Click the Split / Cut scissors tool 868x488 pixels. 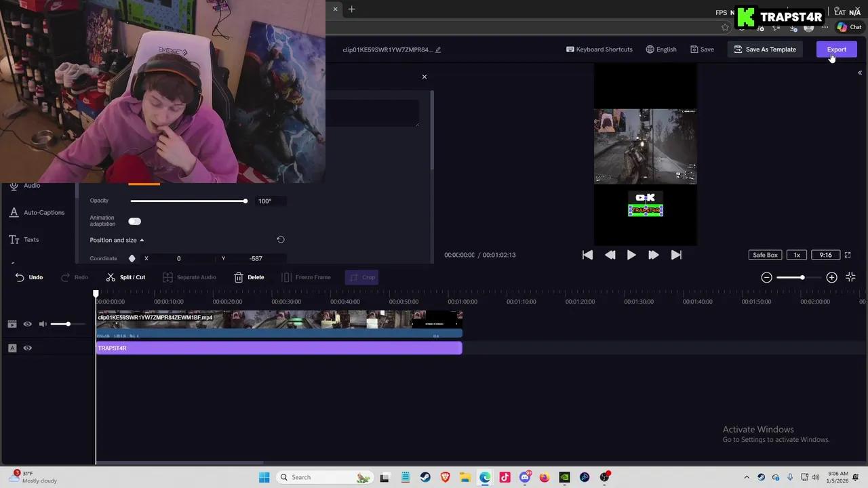[x=125, y=277]
